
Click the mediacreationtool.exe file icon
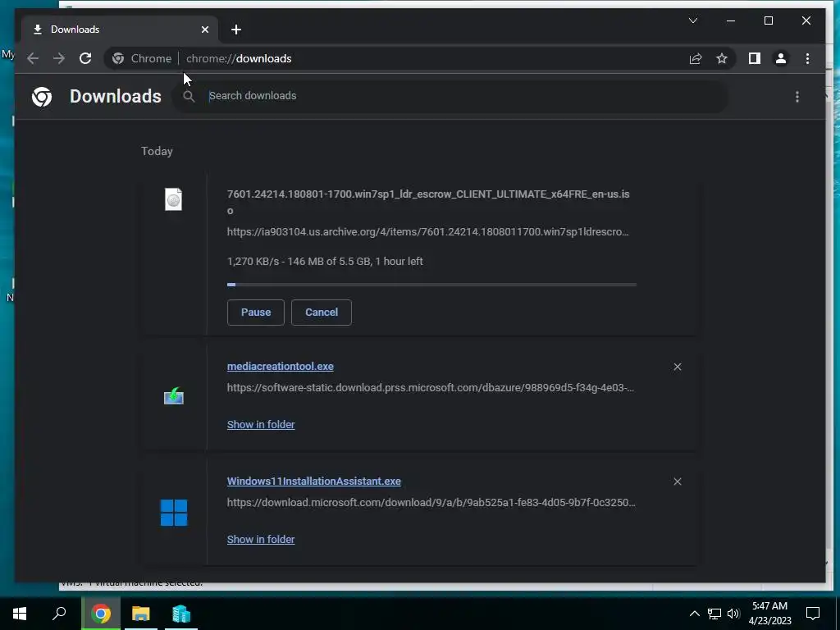tap(174, 396)
